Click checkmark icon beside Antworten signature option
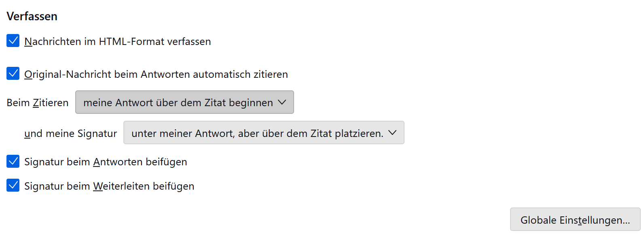Screen dimensions: 644x235 pyautogui.click(x=13, y=161)
